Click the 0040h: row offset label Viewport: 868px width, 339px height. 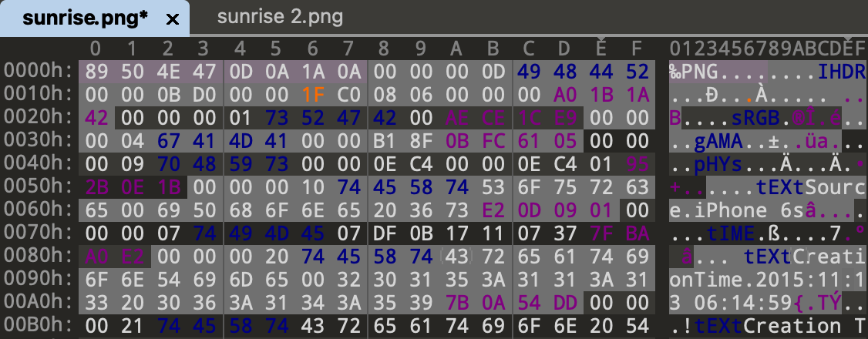coord(39,164)
